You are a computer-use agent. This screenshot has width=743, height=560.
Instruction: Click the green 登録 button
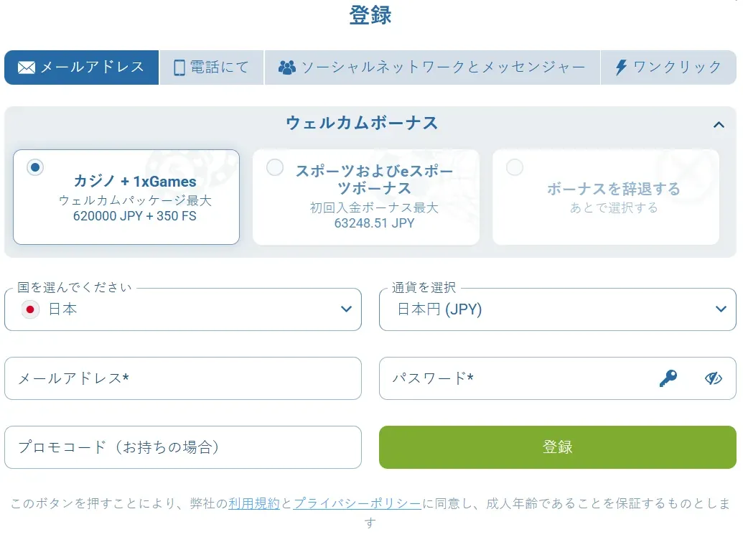point(558,447)
